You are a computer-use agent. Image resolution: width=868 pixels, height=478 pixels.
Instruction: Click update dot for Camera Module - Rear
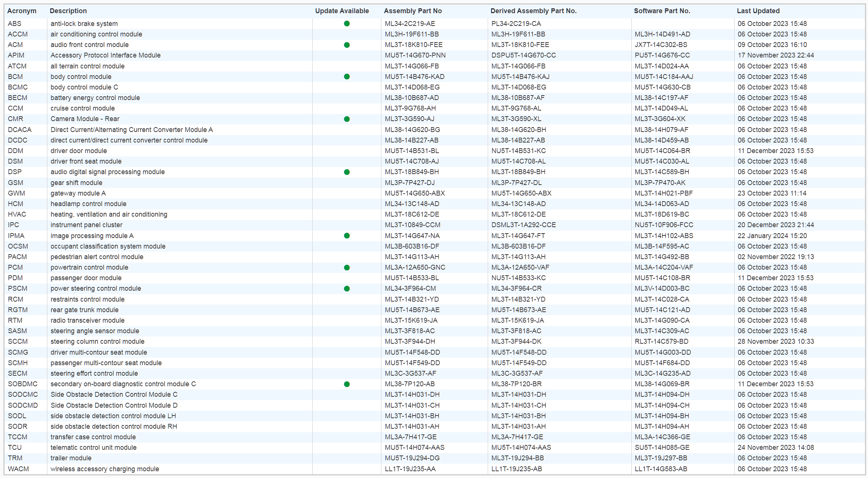pyautogui.click(x=346, y=119)
